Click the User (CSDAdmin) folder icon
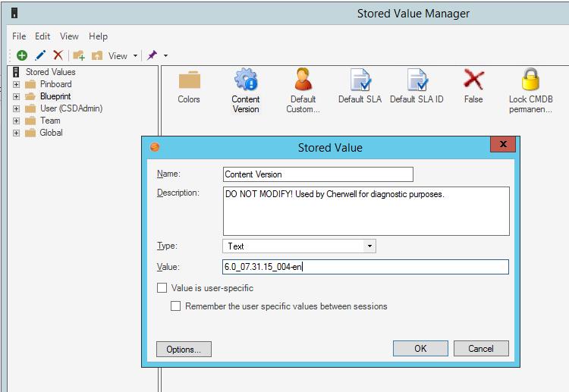This screenshot has height=392, width=569. tap(30, 108)
